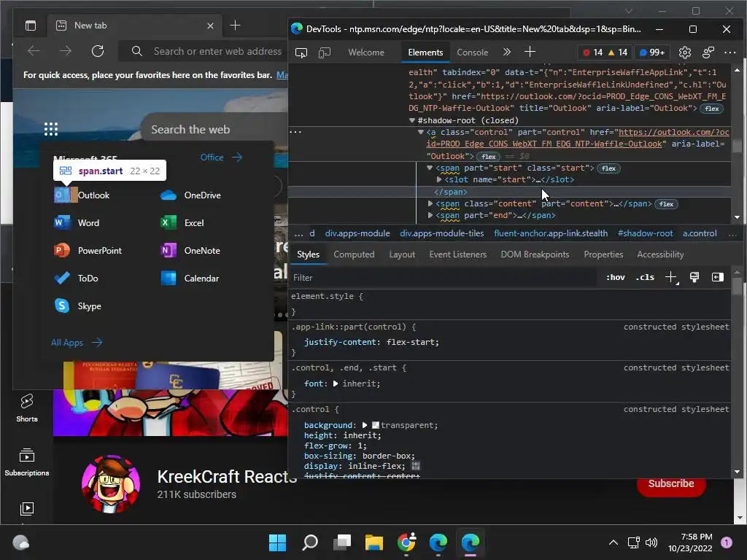Click New style rule plus icon
The height and width of the screenshot is (560, 747).
click(x=671, y=277)
